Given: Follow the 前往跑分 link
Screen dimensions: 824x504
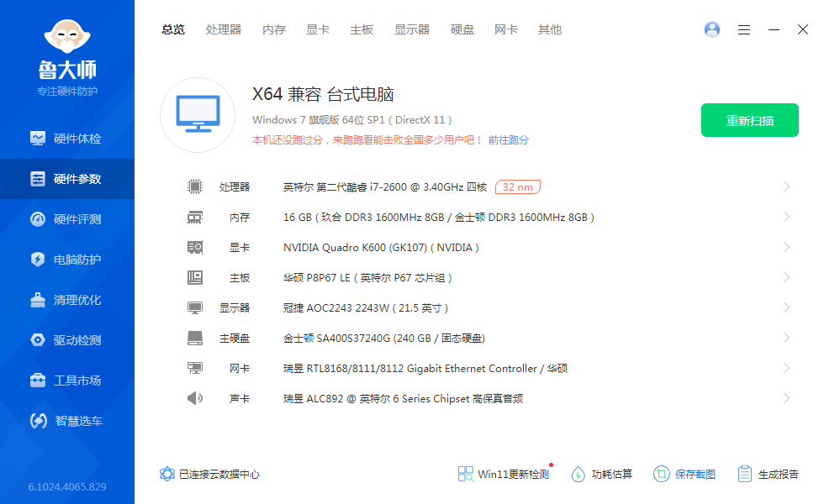Looking at the screenshot, I should (x=508, y=140).
